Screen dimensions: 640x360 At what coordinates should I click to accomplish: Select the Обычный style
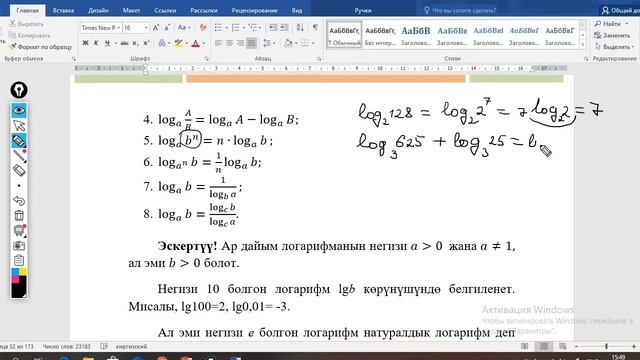tap(344, 35)
